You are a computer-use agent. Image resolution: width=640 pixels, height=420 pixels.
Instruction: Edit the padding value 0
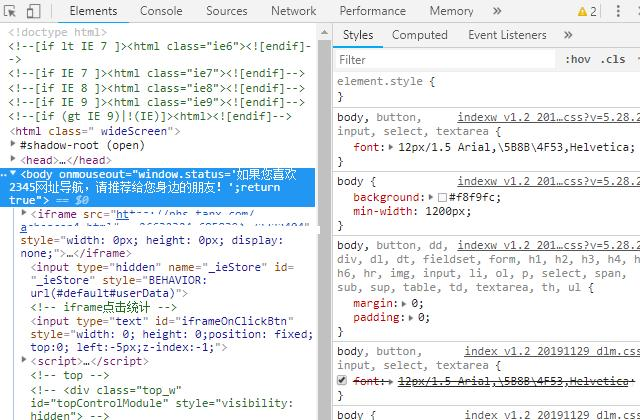pos(421,318)
